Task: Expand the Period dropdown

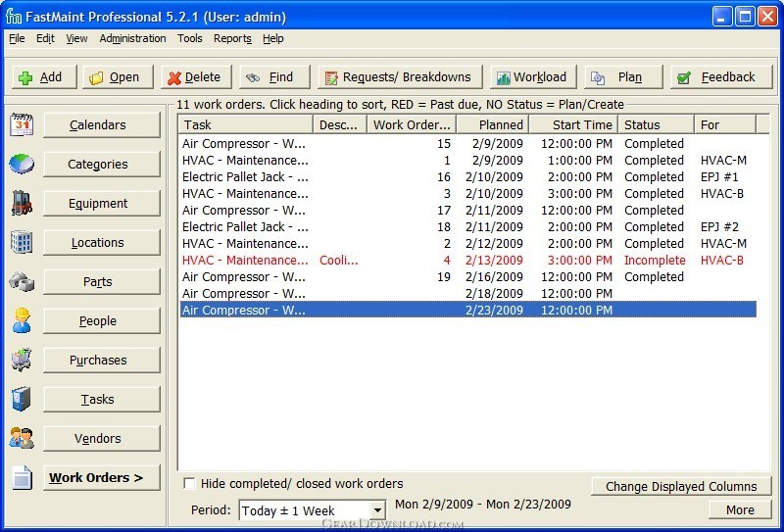Action: [x=378, y=510]
